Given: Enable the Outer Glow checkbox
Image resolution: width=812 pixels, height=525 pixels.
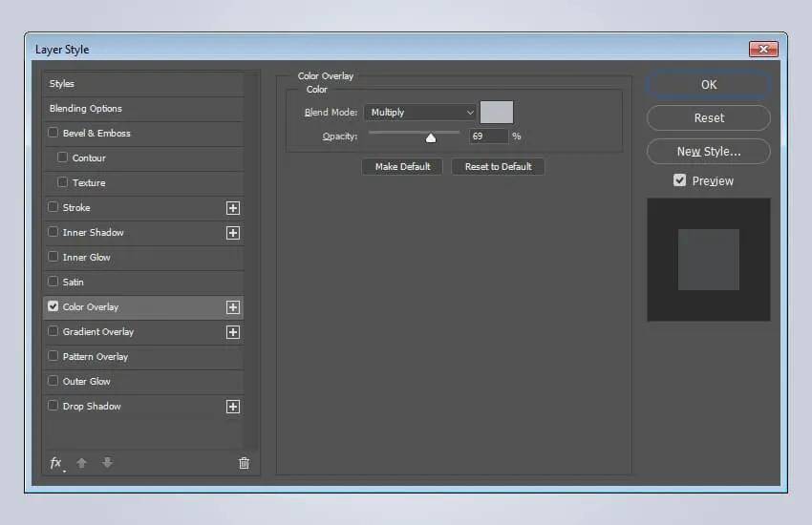Looking at the screenshot, I should (53, 381).
